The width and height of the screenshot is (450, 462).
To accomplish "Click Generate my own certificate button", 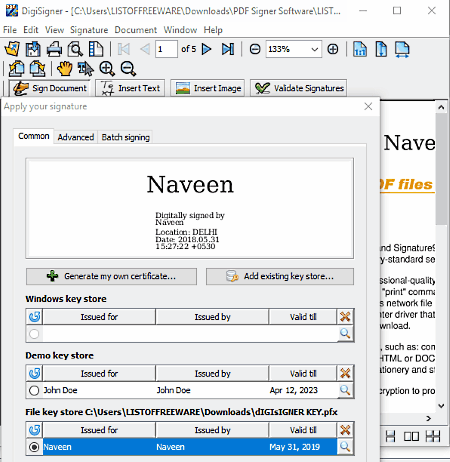I will tap(111, 276).
